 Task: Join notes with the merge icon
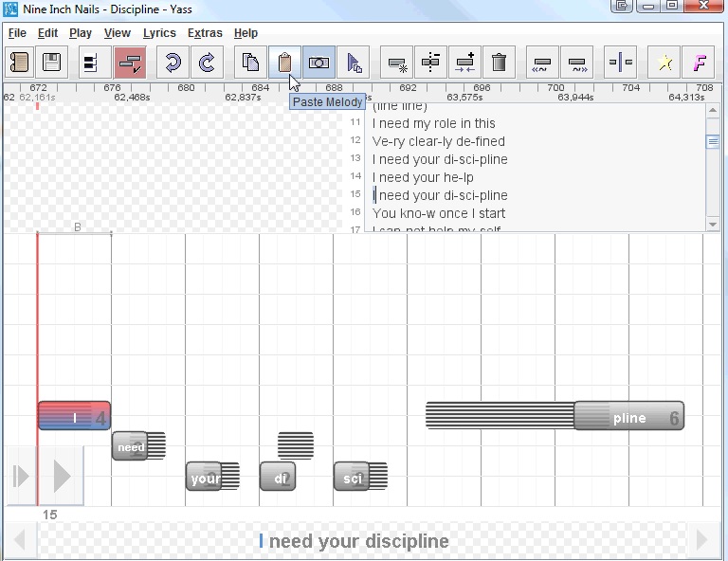coord(464,63)
